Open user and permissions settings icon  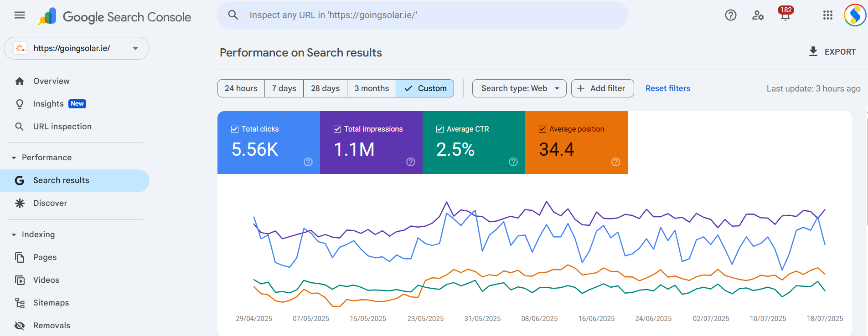coord(758,15)
